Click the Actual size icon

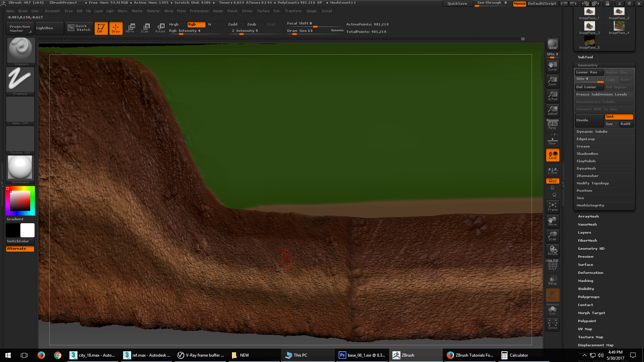point(552,96)
